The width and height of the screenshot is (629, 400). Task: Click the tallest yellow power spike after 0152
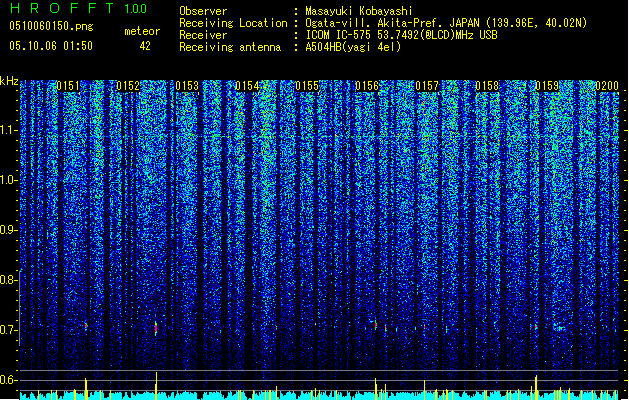coord(156,386)
